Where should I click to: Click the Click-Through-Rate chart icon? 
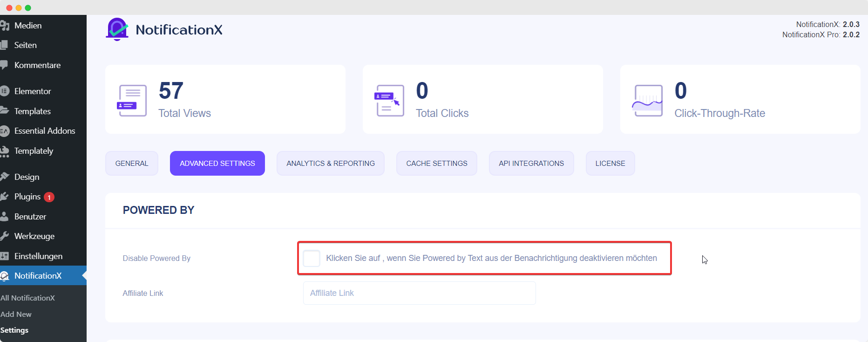647,101
